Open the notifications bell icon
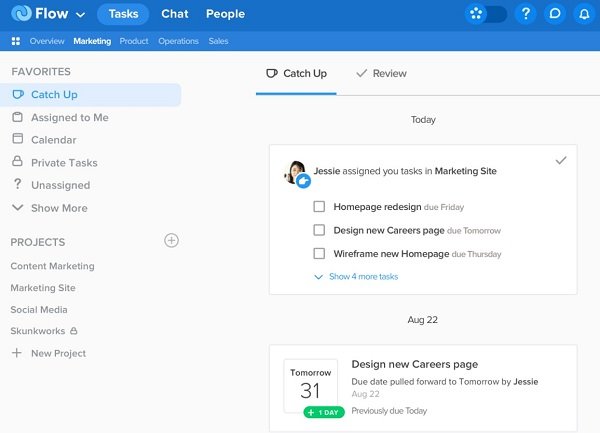Image resolution: width=600 pixels, height=433 pixels. click(x=584, y=14)
